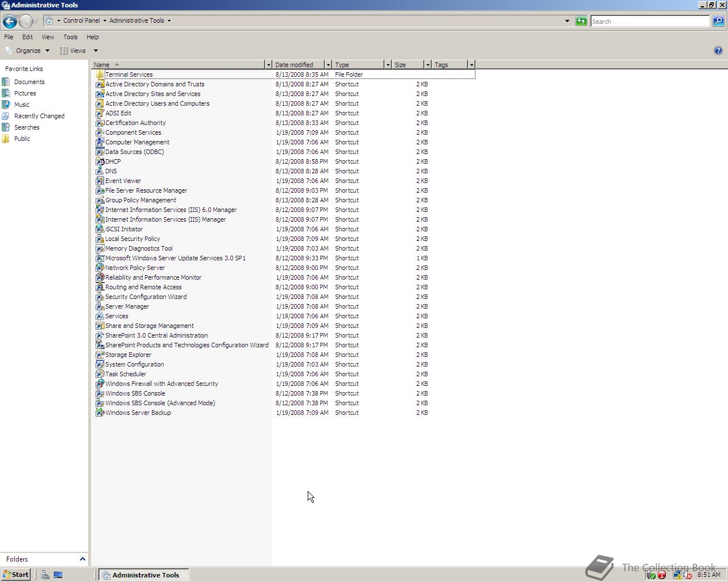The height and width of the screenshot is (582, 728).
Task: Expand the Folders pane chevron
Action: pyautogui.click(x=82, y=559)
